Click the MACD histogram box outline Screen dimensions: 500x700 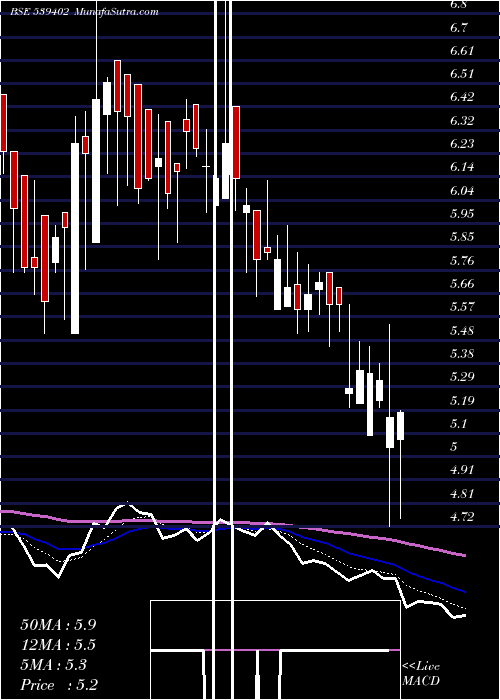click(x=275, y=650)
